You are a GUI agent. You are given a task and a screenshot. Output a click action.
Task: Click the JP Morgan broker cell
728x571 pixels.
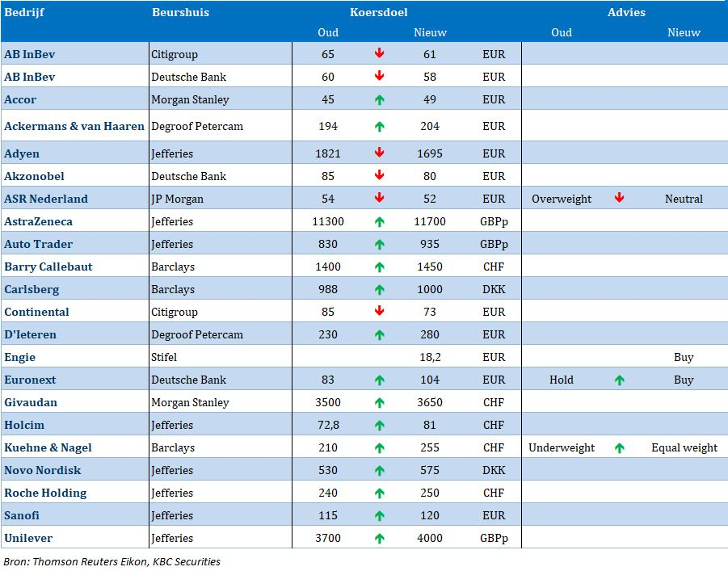tap(178, 199)
